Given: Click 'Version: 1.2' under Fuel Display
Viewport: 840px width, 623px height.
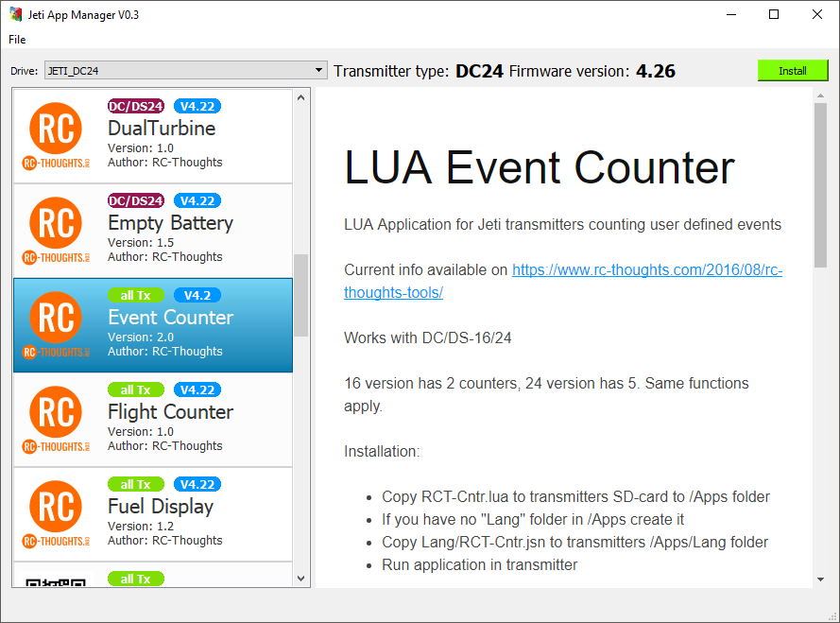Looking at the screenshot, I should tap(141, 526).
